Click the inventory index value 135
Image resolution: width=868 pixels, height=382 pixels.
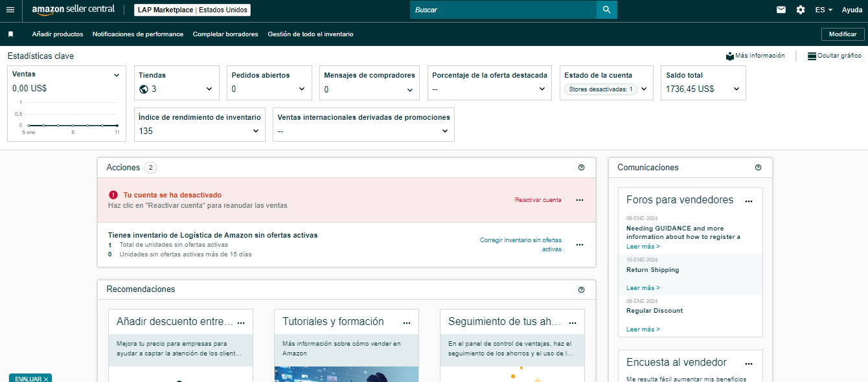click(146, 131)
